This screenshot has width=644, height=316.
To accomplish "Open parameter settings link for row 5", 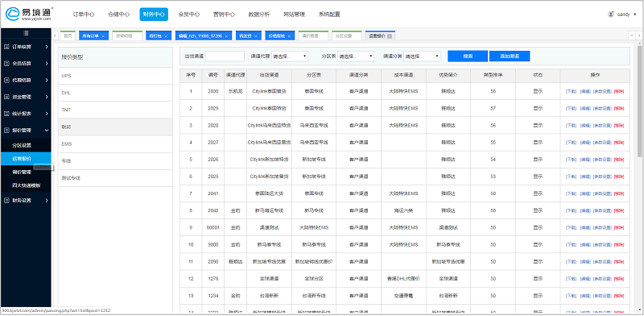I will [x=601, y=160].
